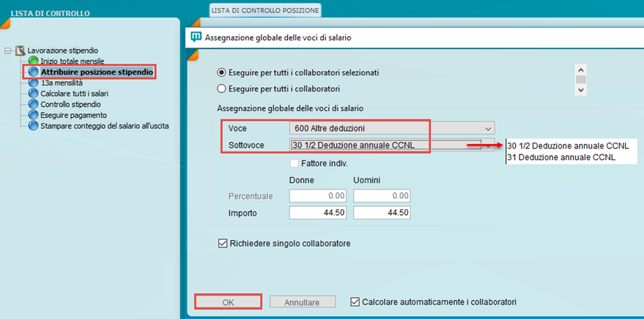
Task: Click the blue icon beside Stampare conteggio del salario
Action: [33, 126]
